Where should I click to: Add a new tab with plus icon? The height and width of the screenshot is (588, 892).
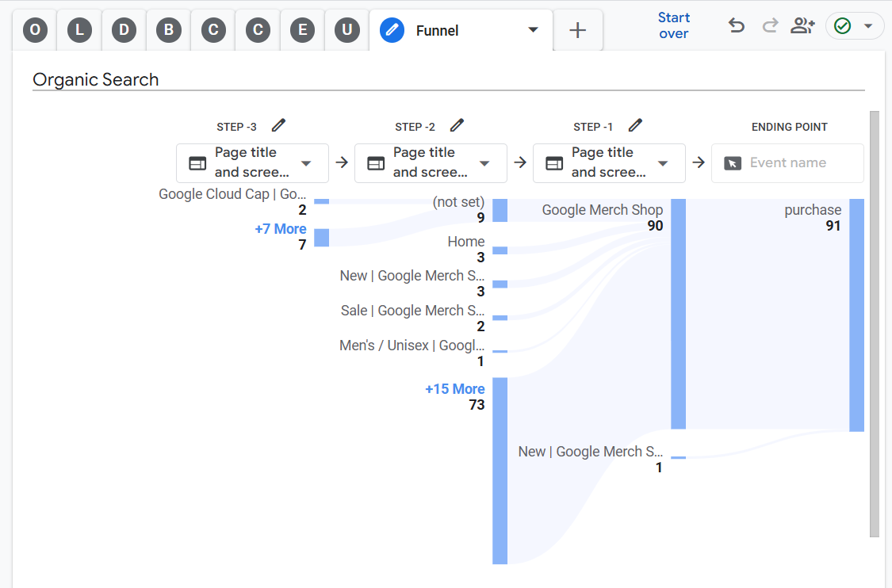577,30
